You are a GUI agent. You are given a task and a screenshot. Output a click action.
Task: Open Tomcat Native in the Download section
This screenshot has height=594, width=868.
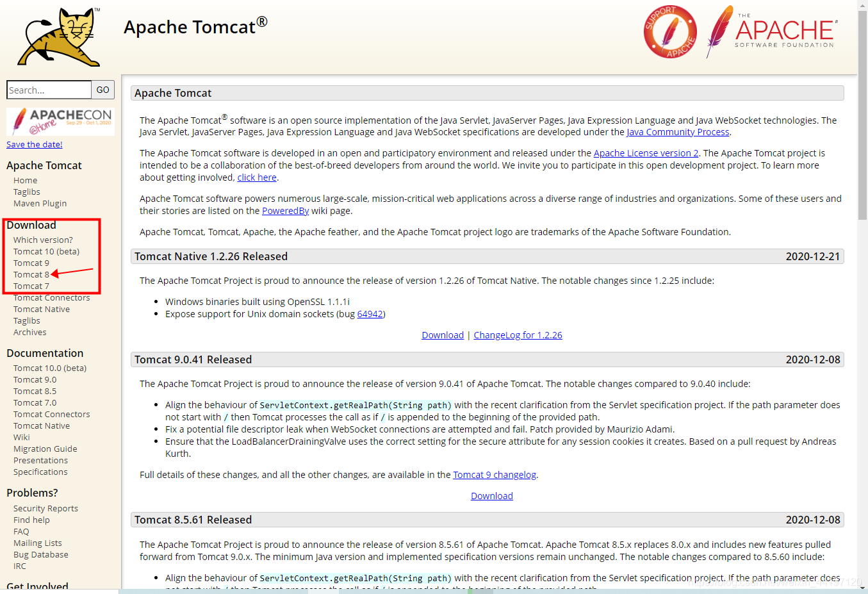(42, 309)
